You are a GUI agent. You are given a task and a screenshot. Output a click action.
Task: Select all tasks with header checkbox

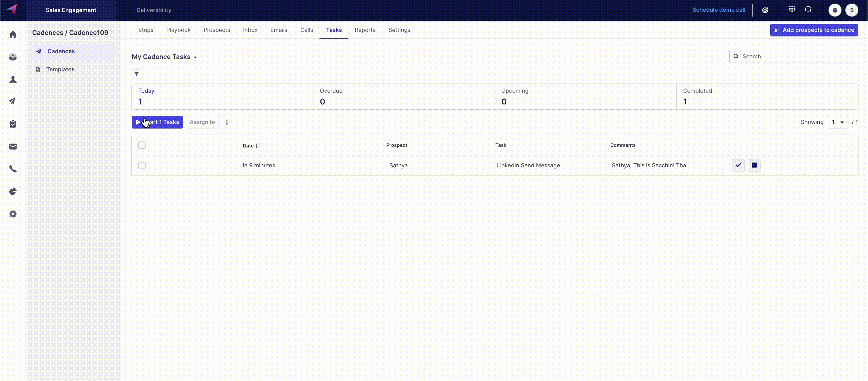click(x=142, y=145)
